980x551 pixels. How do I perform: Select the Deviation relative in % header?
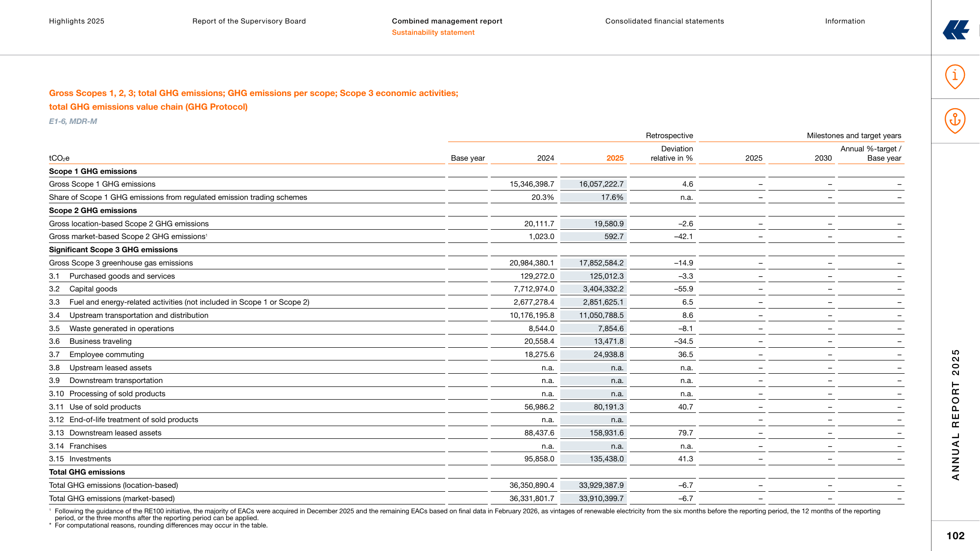click(671, 153)
